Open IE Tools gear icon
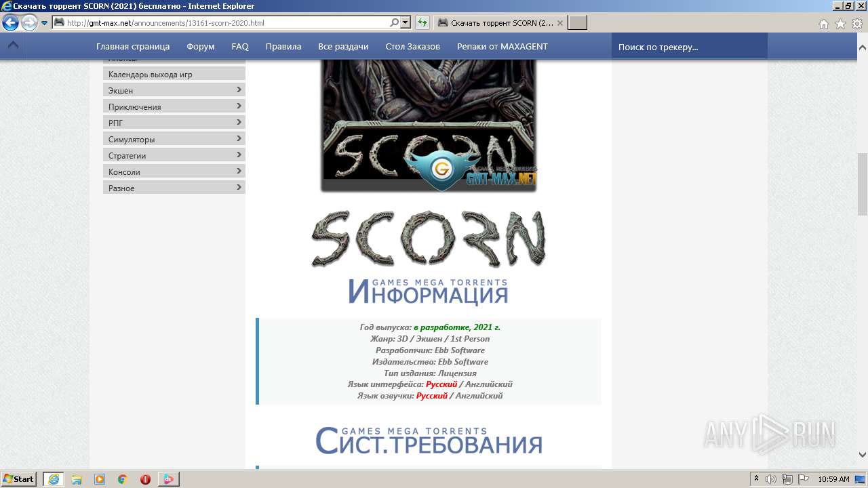 pos(856,24)
